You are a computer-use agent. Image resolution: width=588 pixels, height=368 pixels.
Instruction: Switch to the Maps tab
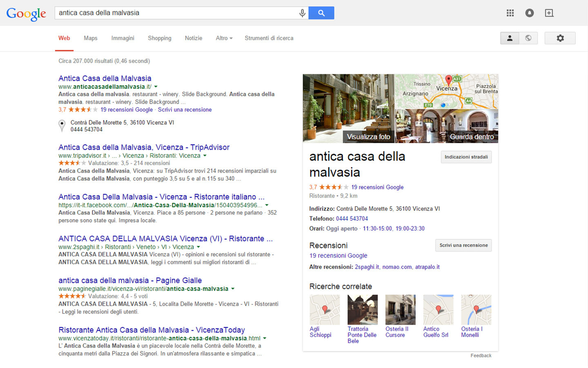pos(91,38)
